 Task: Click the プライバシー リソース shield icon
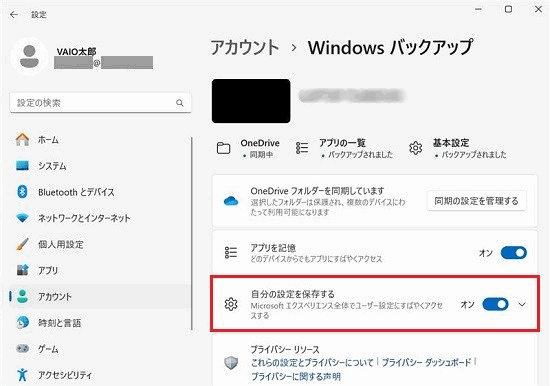(x=231, y=363)
